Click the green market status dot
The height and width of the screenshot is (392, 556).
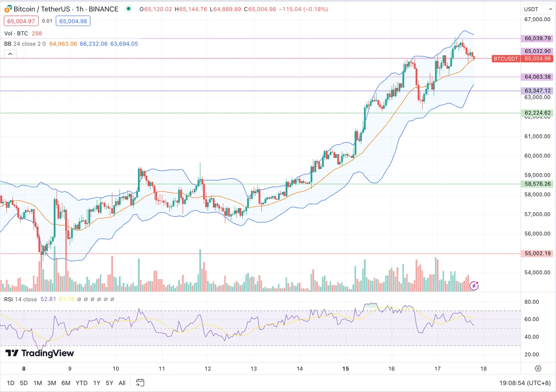[128, 9]
